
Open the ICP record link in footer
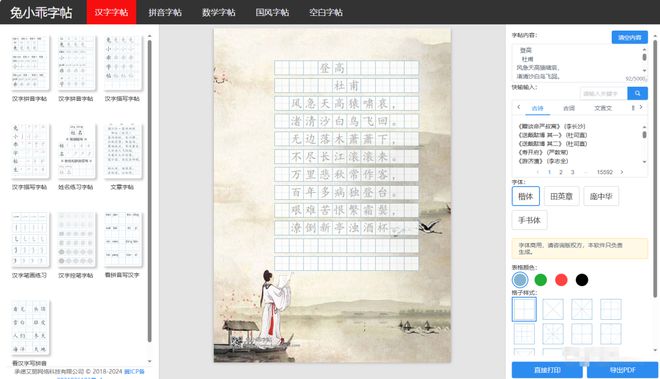134,371
